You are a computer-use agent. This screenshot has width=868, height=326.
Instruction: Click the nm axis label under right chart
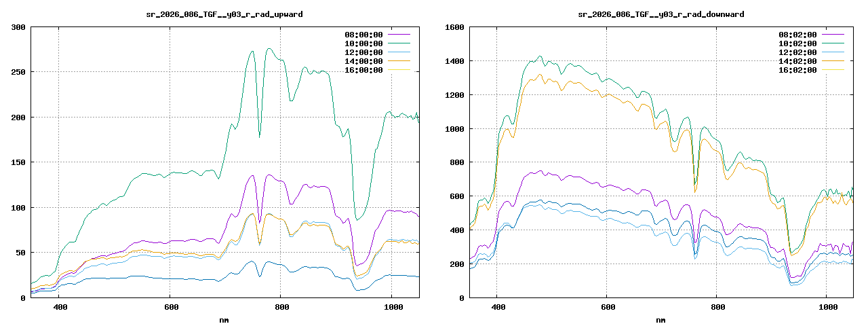pyautogui.click(x=660, y=319)
